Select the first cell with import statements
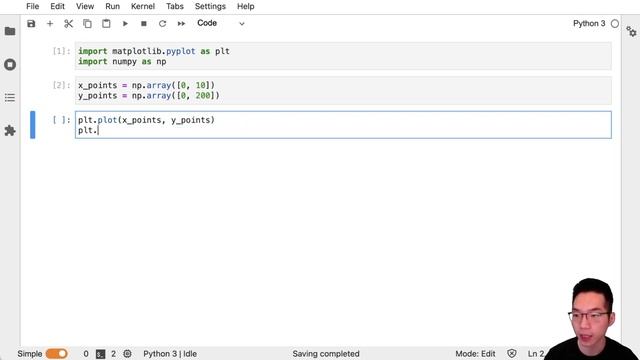This screenshot has width=640, height=360. coord(343,56)
